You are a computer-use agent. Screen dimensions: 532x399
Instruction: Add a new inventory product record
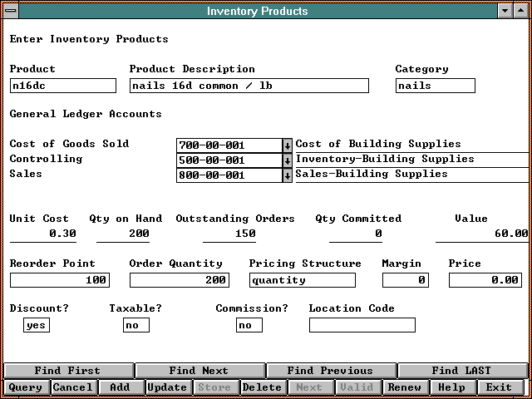[120, 387]
